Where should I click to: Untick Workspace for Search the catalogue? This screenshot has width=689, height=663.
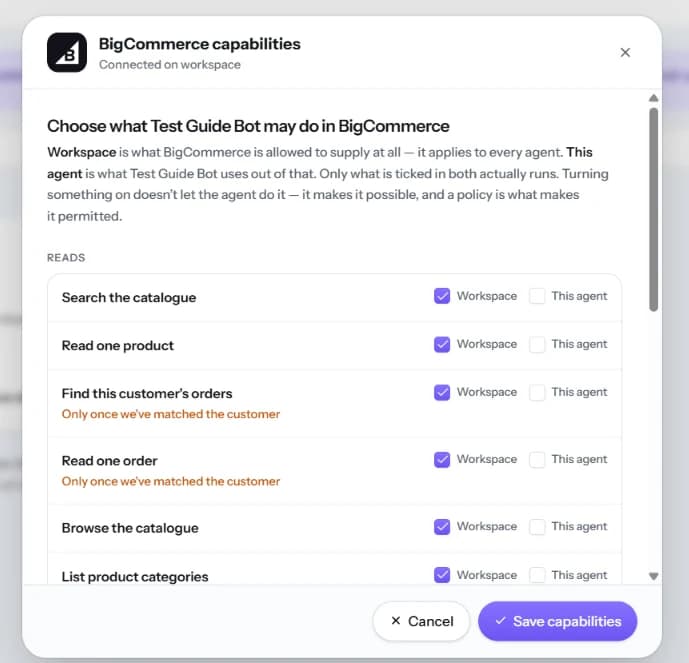(442, 296)
